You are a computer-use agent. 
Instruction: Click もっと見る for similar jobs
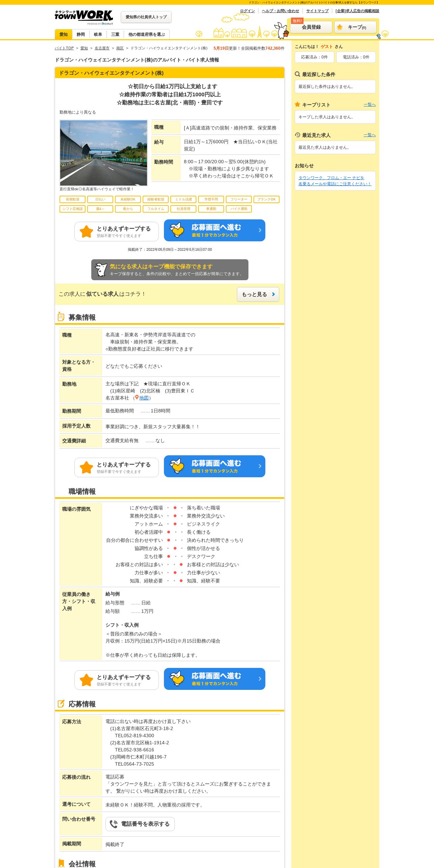pyautogui.click(x=258, y=294)
